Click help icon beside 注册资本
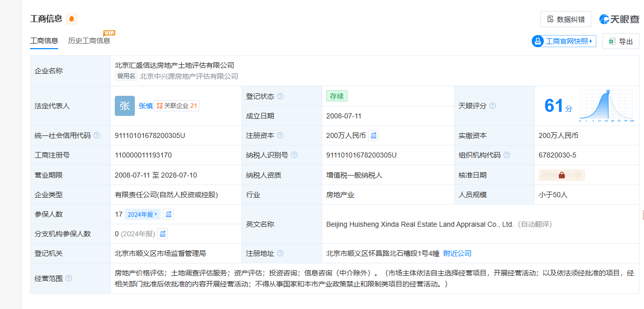This screenshot has width=644, height=309. coord(281,135)
